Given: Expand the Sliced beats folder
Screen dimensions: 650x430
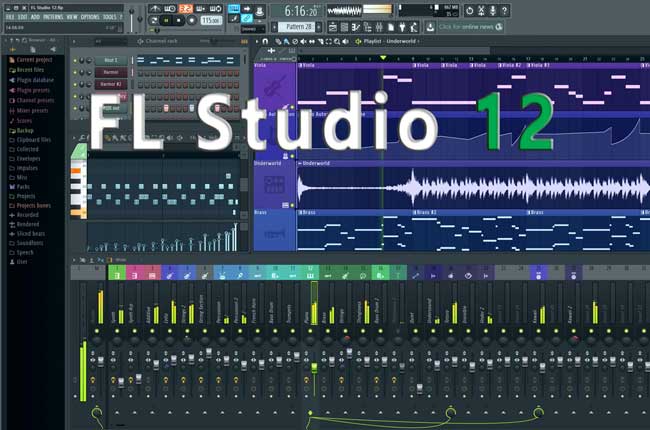Looking at the screenshot, I should click(x=27, y=234).
